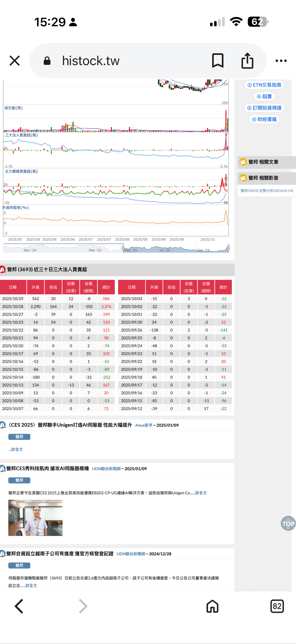Open the 財經書籍 sidebar button
Viewport: 296px width, 644px height.
pyautogui.click(x=264, y=120)
